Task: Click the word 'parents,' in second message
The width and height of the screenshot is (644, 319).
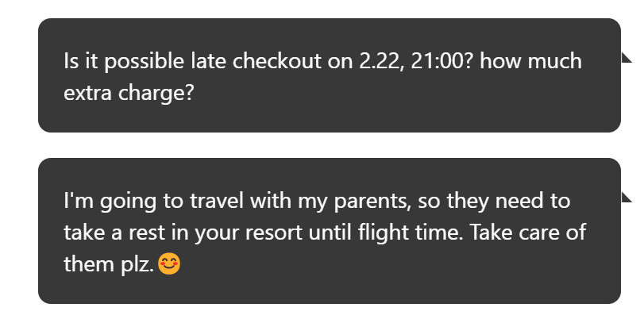Action: [373, 202]
